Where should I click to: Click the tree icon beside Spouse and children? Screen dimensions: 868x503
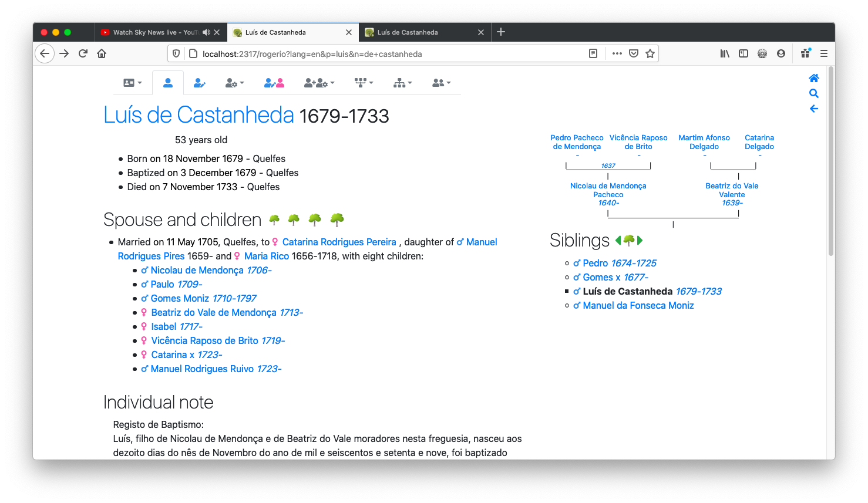274,219
